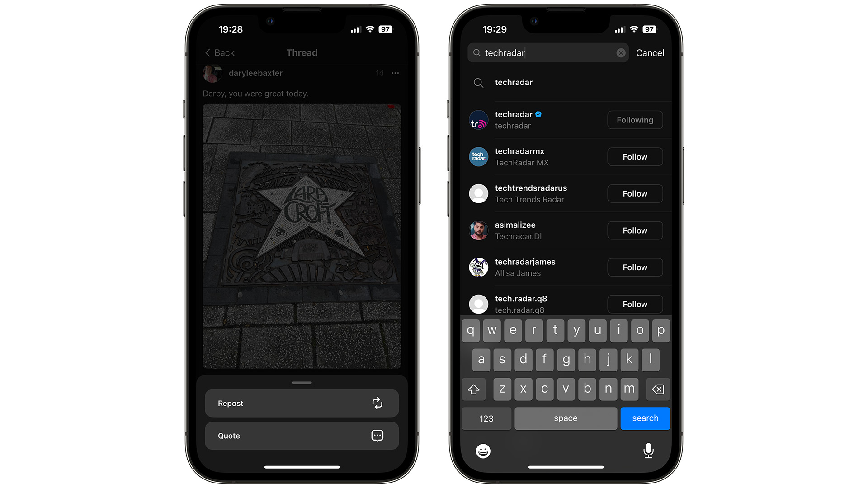This screenshot has height=488, width=868.
Task: Tap the microphone dictation icon
Action: coord(647,450)
